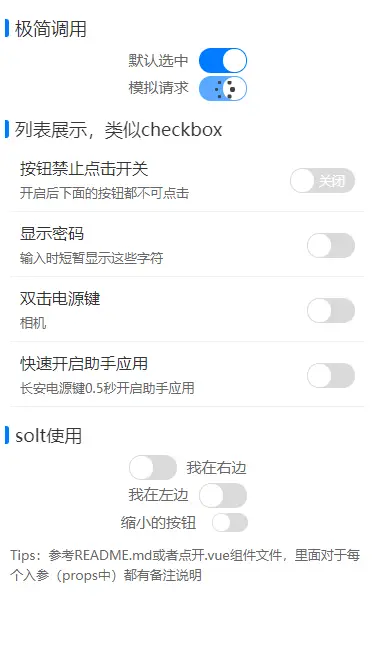Click the 相机 subtitle text
Image resolution: width=375 pixels, height=667 pixels.
pos(33,323)
